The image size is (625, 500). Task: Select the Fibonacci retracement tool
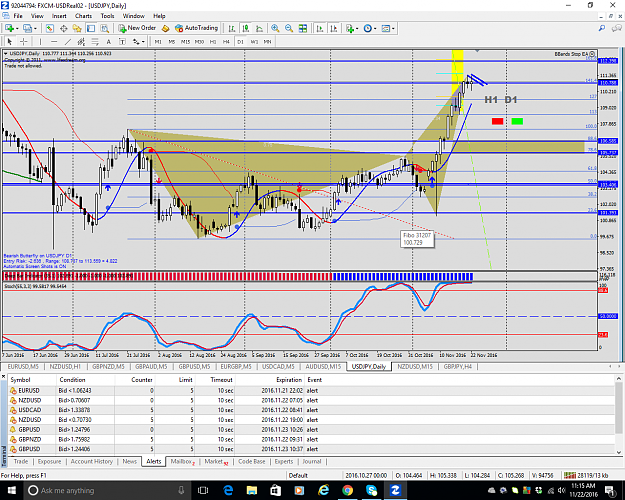(x=95, y=41)
